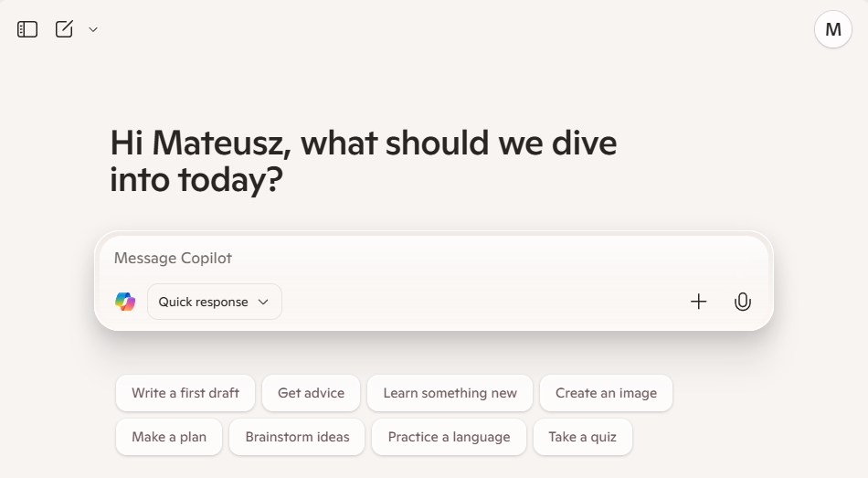Choose the Get advice suggestion
The width and height of the screenshot is (868, 478).
pyautogui.click(x=311, y=393)
